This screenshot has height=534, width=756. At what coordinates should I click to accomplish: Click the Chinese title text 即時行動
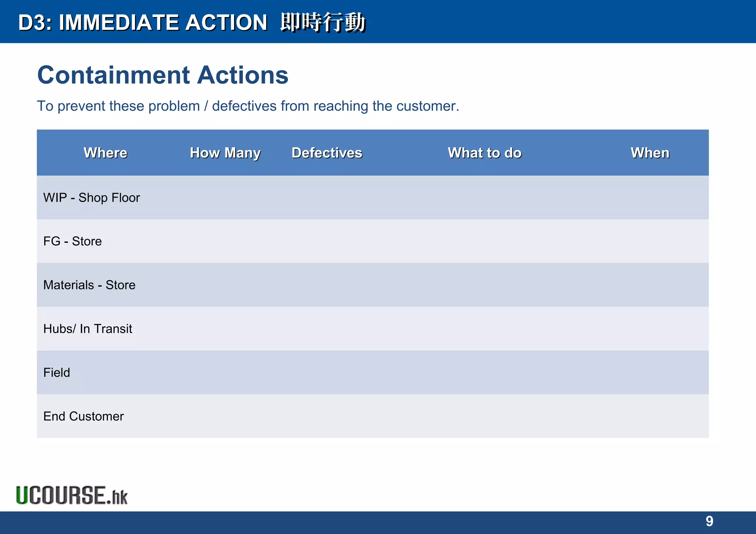323,22
